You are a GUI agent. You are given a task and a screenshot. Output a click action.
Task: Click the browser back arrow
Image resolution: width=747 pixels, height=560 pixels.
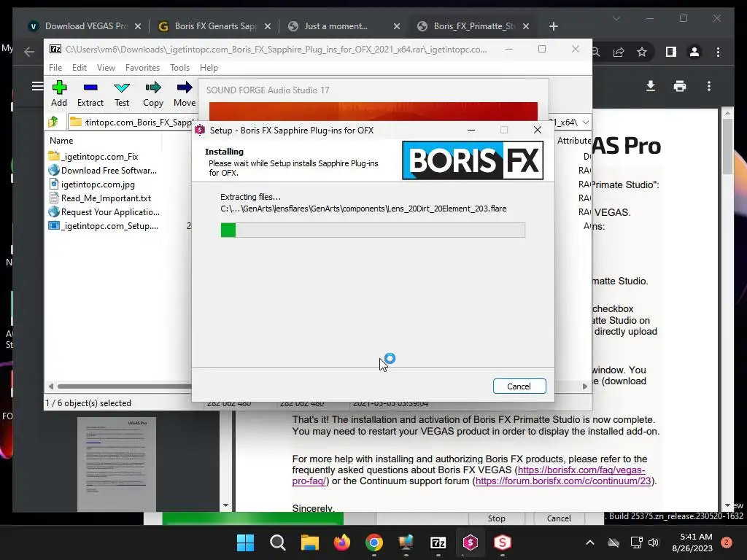point(29,52)
